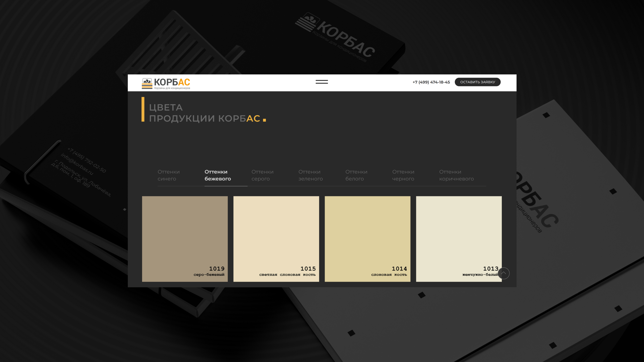Image resolution: width=644 pixels, height=362 pixels.
Task: Open the Оттенки серого tab
Action: click(262, 175)
